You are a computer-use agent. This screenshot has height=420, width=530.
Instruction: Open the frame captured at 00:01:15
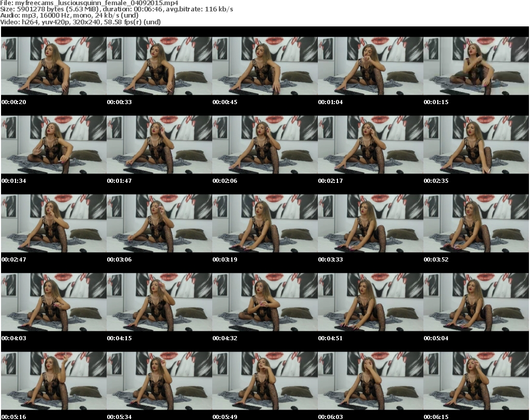(476, 66)
